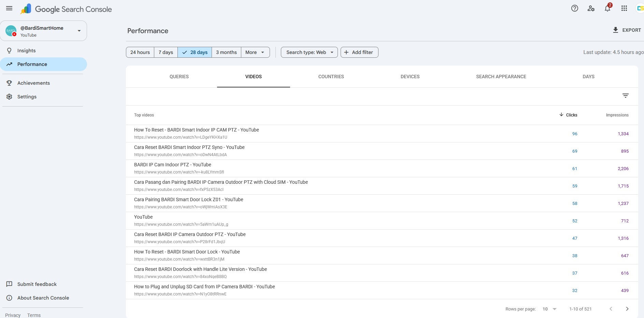Select the 24 hours date range
644x318 pixels.
140,52
